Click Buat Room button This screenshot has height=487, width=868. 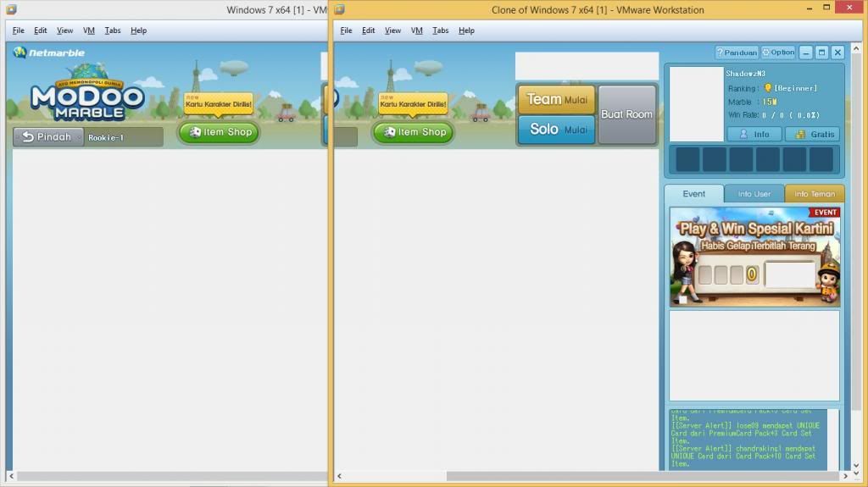click(626, 114)
